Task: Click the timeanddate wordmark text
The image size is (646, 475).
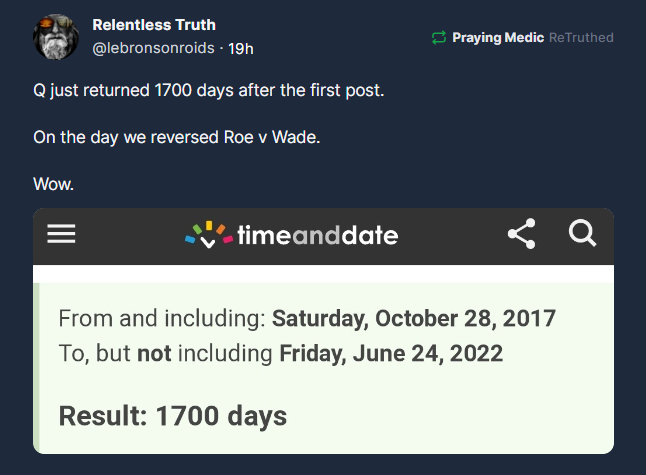Action: coord(317,236)
